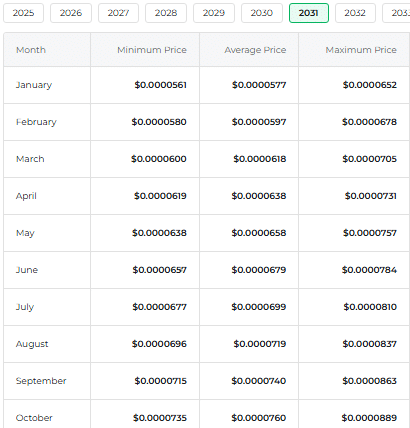Click March average price $0.0000618
The image size is (410, 428).
[260, 159]
